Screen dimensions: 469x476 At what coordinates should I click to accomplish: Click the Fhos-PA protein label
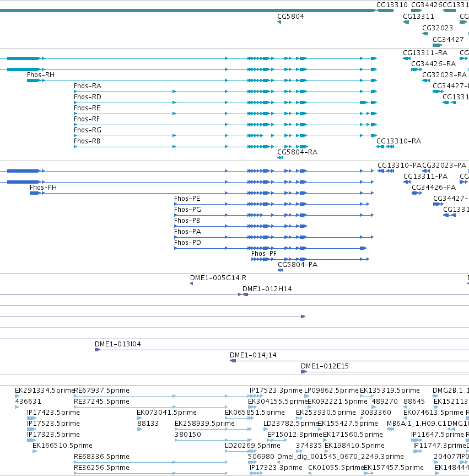click(x=187, y=232)
